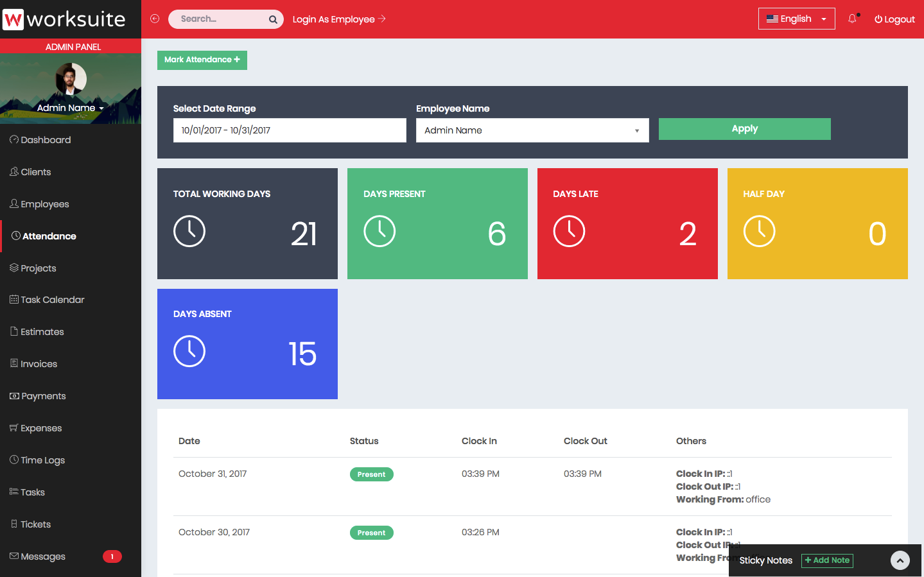Click the date range input field

click(289, 130)
